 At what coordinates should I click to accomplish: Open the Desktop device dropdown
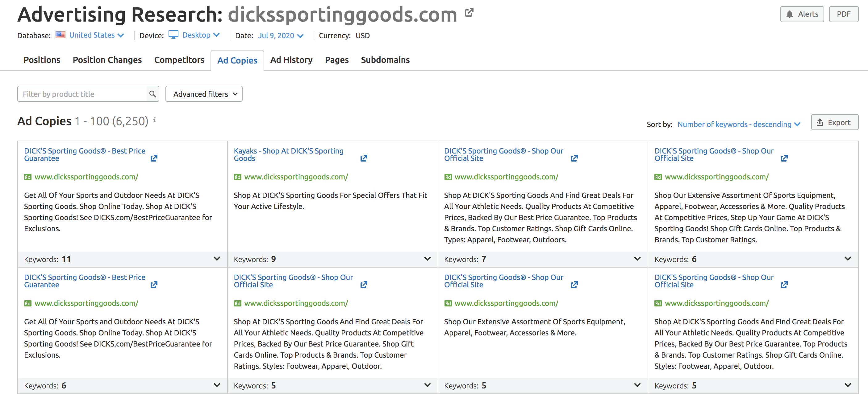tap(201, 35)
